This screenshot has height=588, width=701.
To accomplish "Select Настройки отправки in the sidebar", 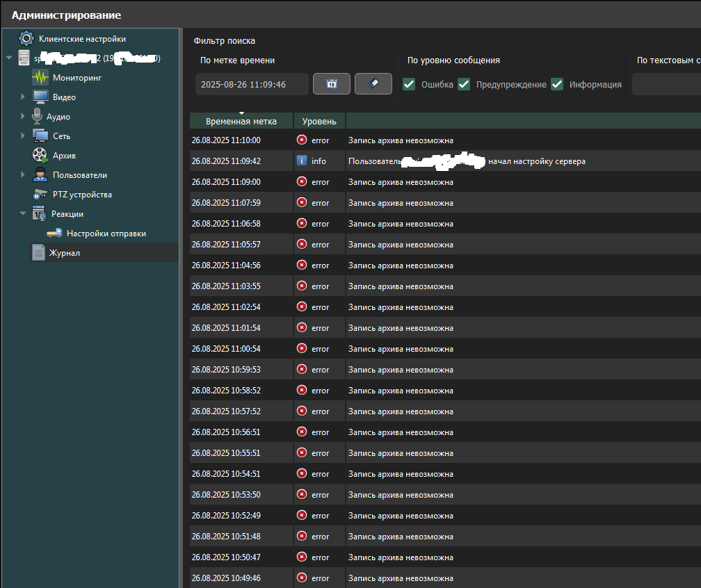I will click(x=106, y=234).
